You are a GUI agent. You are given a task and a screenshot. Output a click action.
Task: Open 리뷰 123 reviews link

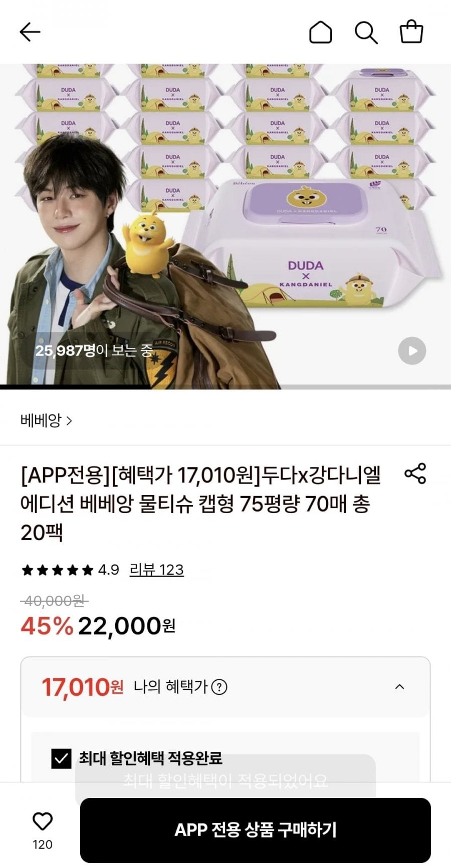(x=156, y=570)
